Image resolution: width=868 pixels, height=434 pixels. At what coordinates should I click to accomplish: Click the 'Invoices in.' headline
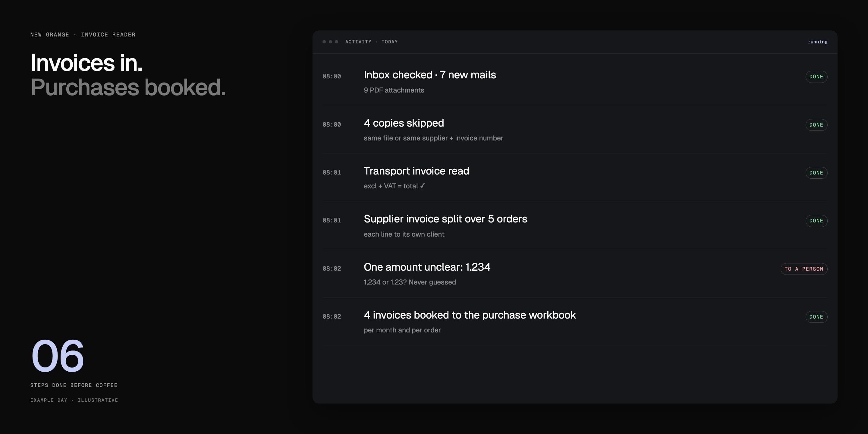[86, 63]
